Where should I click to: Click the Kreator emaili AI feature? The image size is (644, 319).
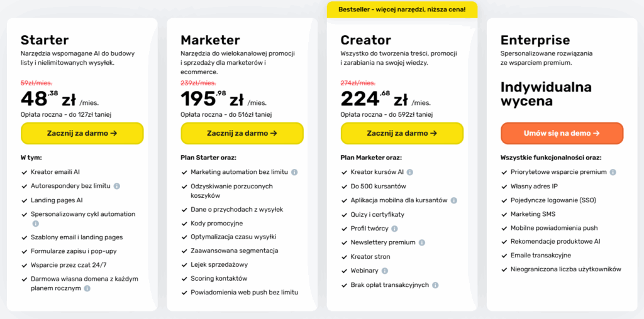tap(55, 171)
